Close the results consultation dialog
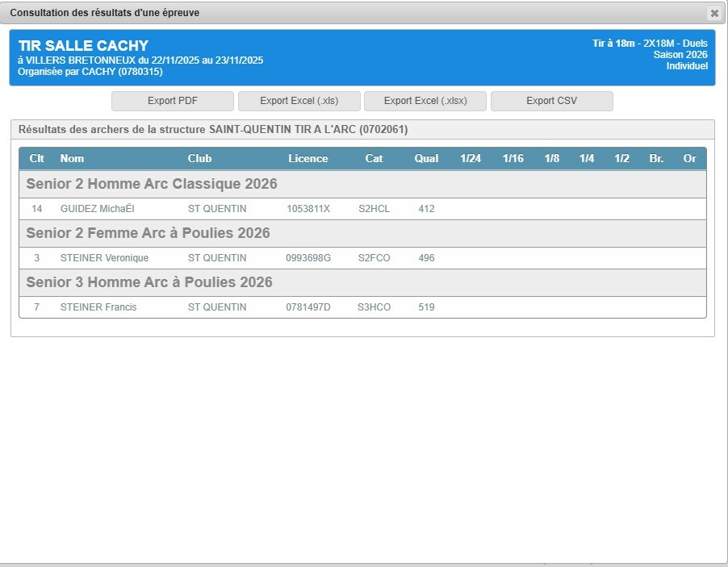728x567 pixels. pos(713,13)
